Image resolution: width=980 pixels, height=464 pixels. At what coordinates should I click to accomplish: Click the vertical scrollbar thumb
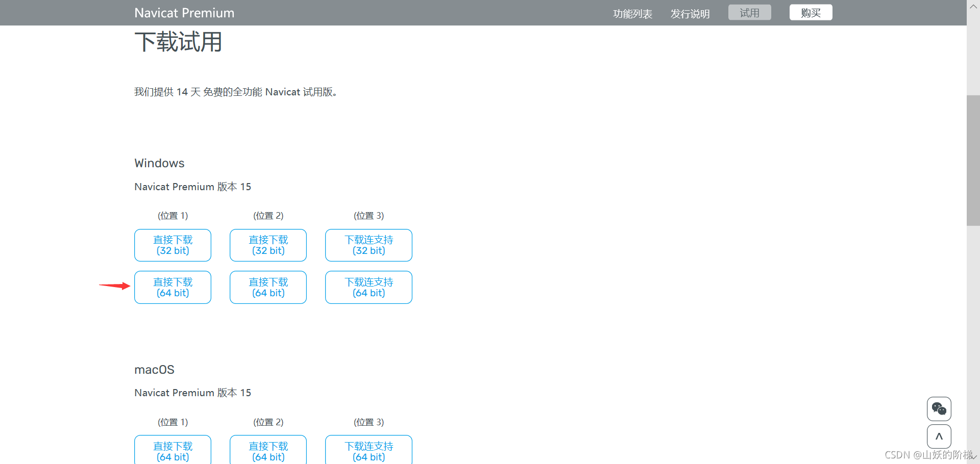pos(973,160)
